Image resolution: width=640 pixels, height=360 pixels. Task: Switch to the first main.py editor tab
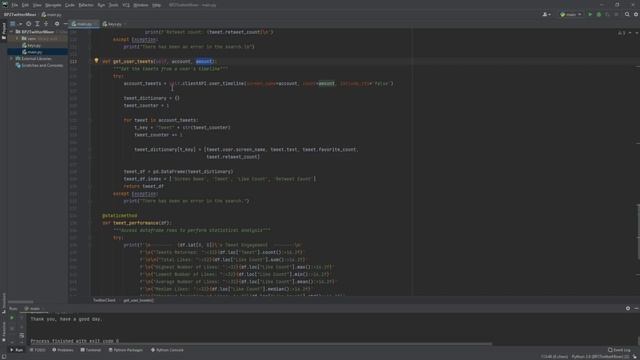coord(84,24)
